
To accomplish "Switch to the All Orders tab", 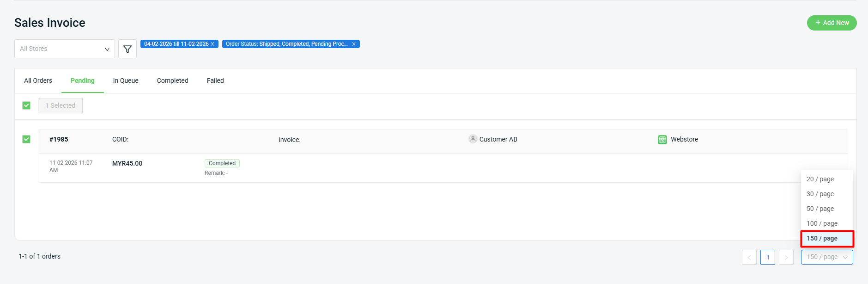I will 38,80.
